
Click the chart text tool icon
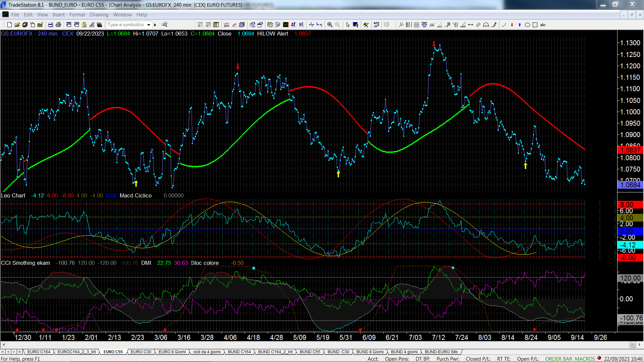click(356, 24)
